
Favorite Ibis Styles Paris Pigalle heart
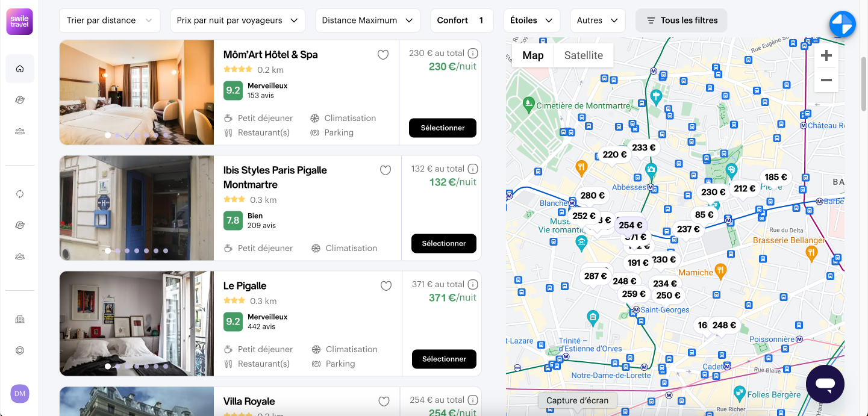click(x=386, y=170)
